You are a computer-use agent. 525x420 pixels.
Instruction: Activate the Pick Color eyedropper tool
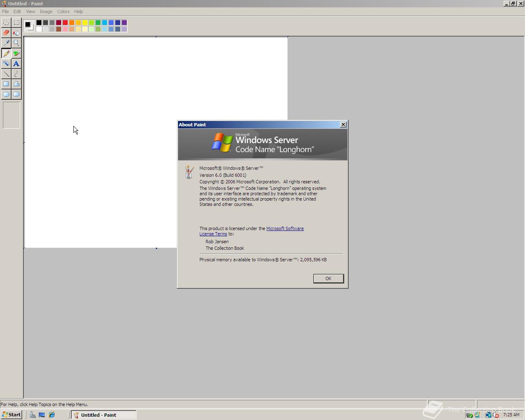(6, 43)
